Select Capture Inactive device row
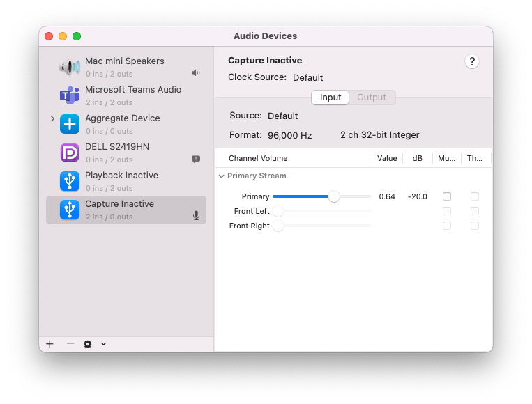 click(x=126, y=210)
